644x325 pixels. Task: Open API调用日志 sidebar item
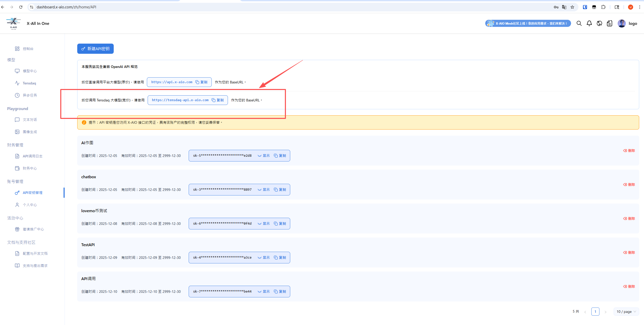click(32, 156)
